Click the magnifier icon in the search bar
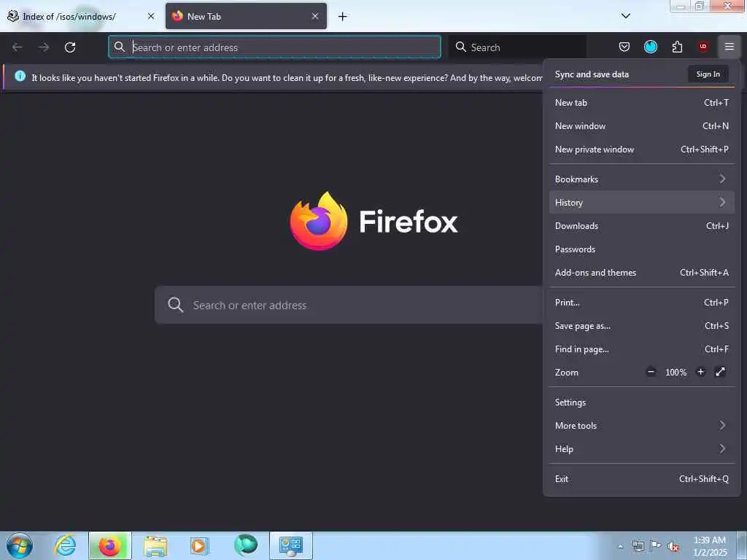This screenshot has height=560, width=747. point(461,47)
